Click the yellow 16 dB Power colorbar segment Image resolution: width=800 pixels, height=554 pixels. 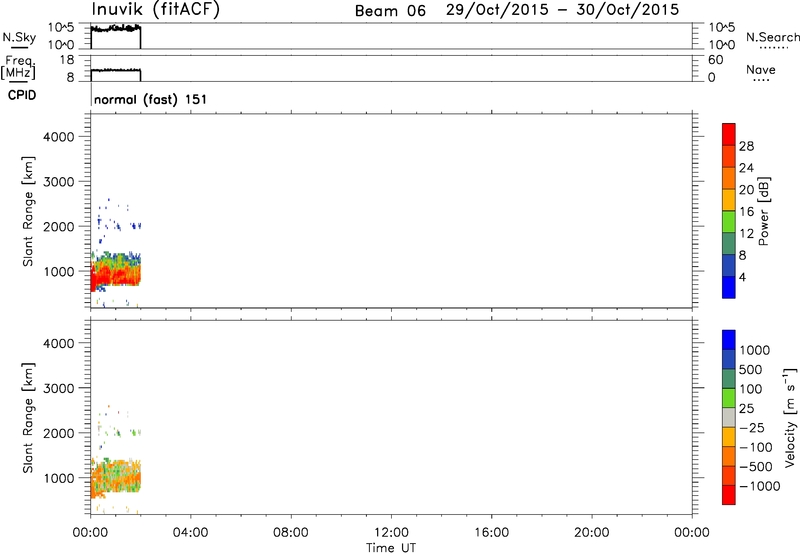[729, 200]
